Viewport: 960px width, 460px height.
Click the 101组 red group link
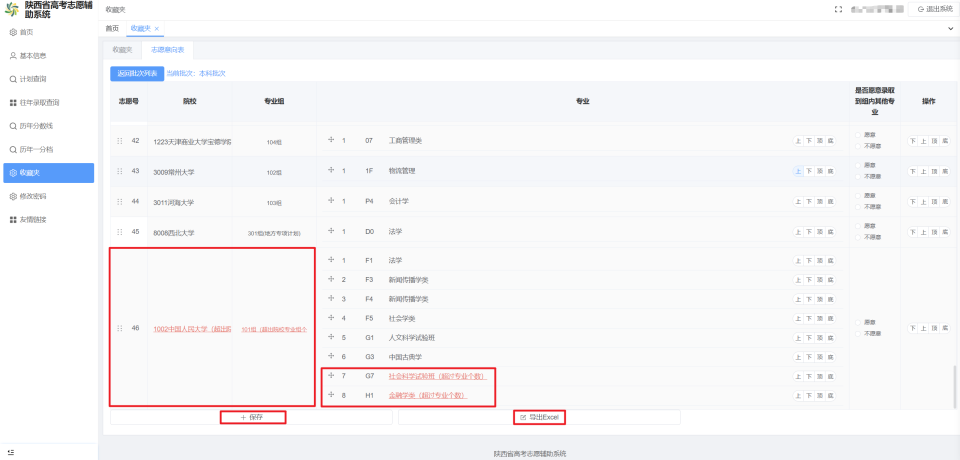(x=274, y=330)
